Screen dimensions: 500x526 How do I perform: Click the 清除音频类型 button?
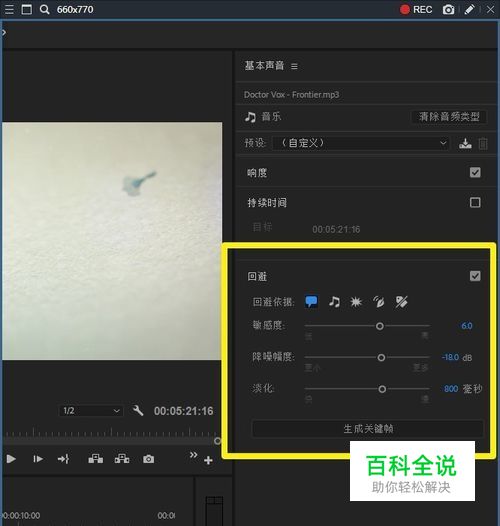coord(449,117)
